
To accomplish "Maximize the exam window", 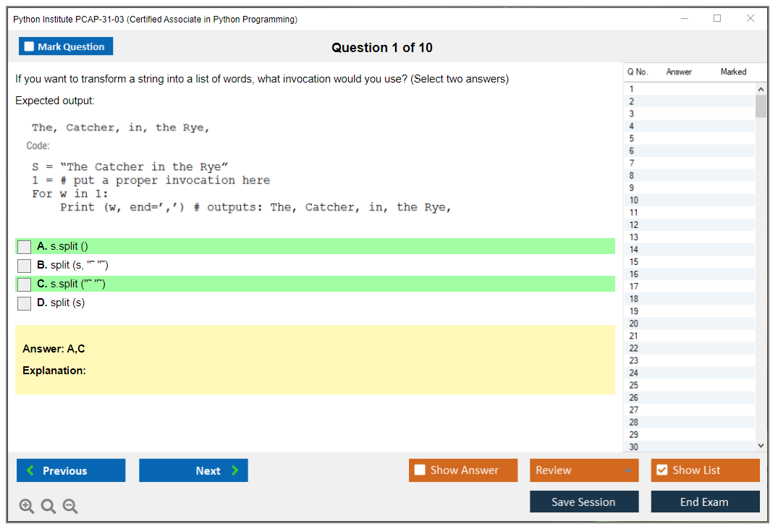I will 717,19.
